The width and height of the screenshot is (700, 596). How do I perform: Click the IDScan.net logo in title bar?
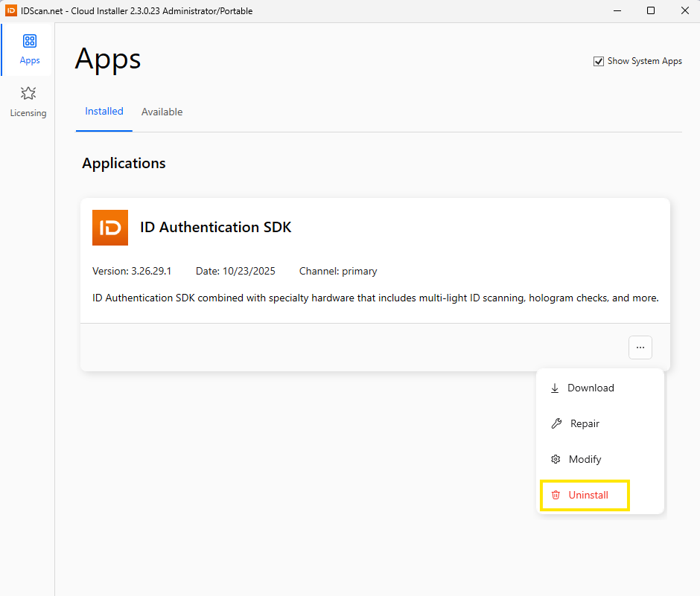(x=11, y=10)
